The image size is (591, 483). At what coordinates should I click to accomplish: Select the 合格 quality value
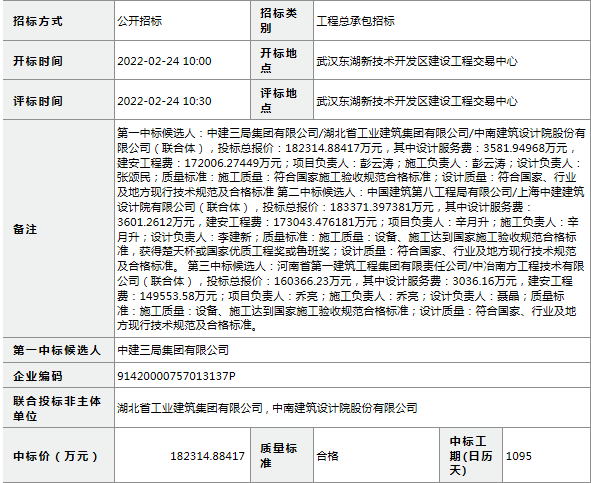(x=328, y=456)
